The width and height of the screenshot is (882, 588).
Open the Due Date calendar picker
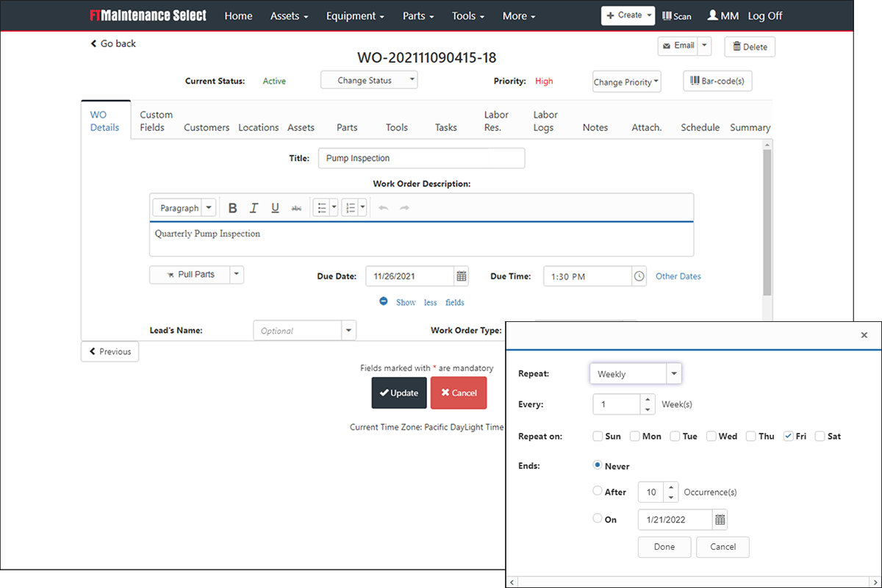click(x=461, y=276)
